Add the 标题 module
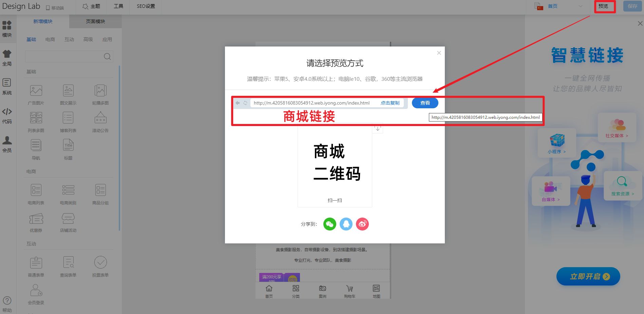Viewport: 644px width, 314px height. 68,150
